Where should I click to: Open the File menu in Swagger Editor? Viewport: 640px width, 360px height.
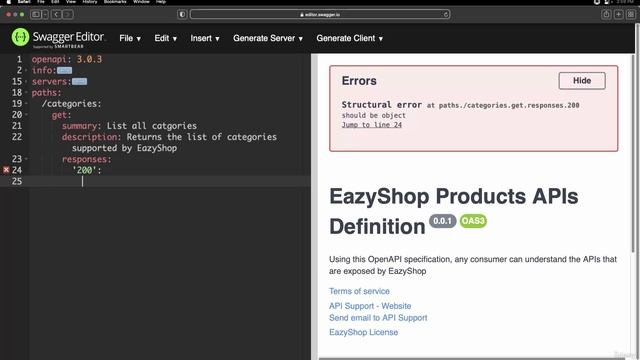(x=130, y=38)
